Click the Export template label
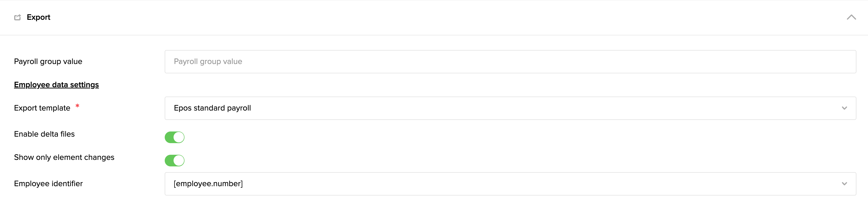868x202 pixels. pyautogui.click(x=42, y=108)
